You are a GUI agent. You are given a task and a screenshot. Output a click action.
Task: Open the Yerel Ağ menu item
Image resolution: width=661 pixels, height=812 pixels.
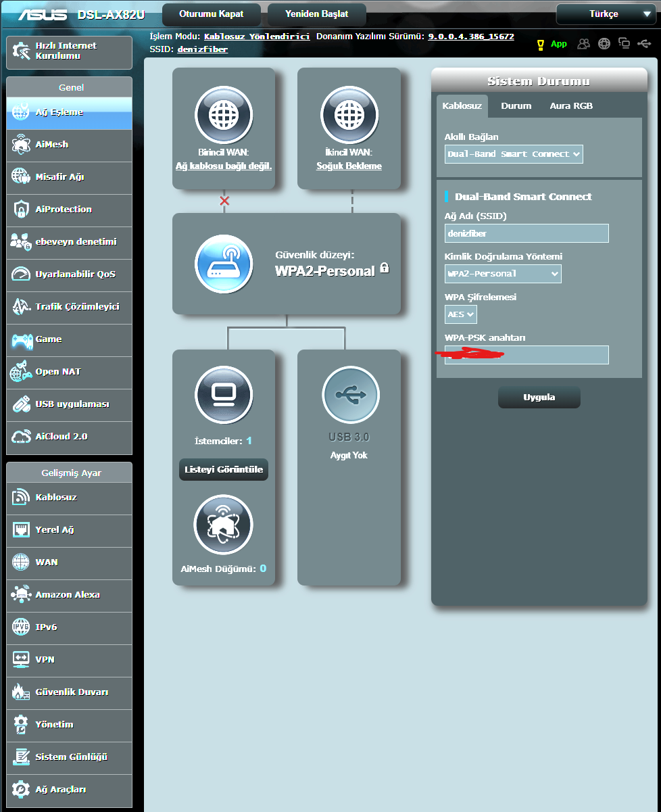[70, 530]
